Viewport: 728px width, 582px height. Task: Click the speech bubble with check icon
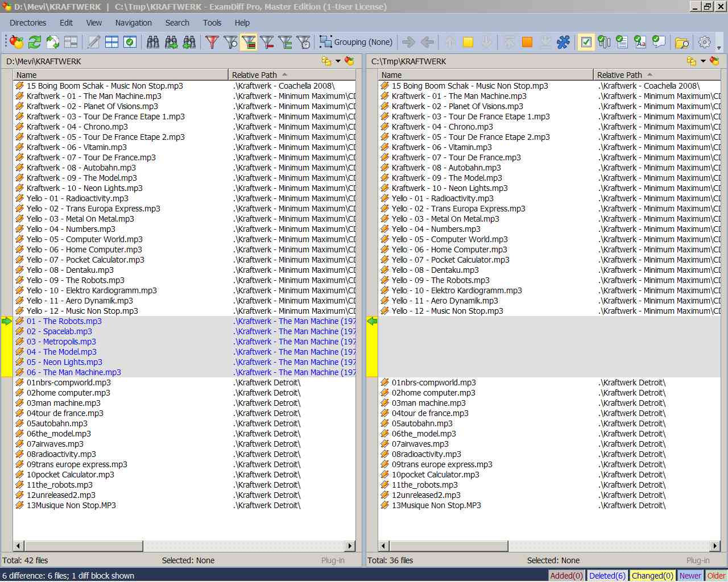pyautogui.click(x=659, y=42)
